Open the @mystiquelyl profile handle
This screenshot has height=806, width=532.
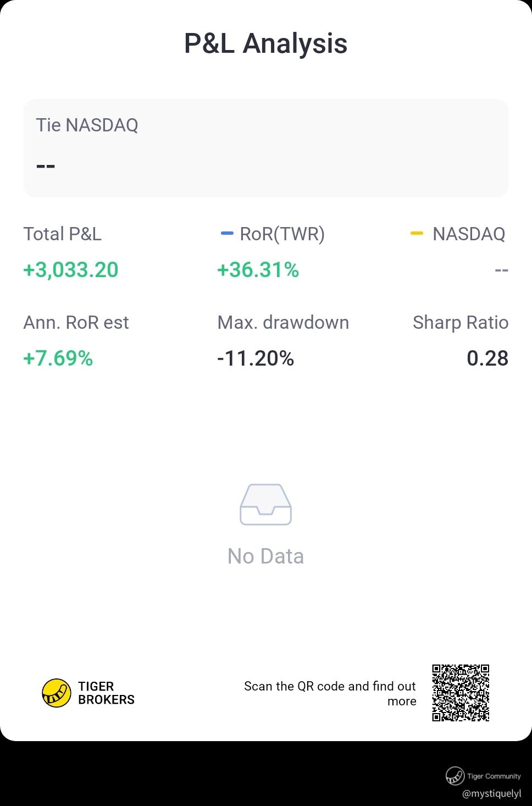click(x=492, y=793)
